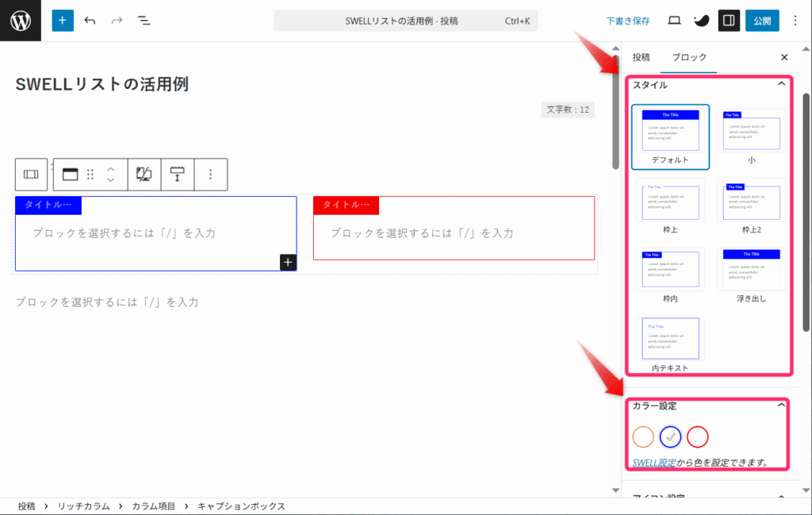This screenshot has width=812, height=515.
Task: Choose the blue checked color swatch
Action: (x=670, y=436)
